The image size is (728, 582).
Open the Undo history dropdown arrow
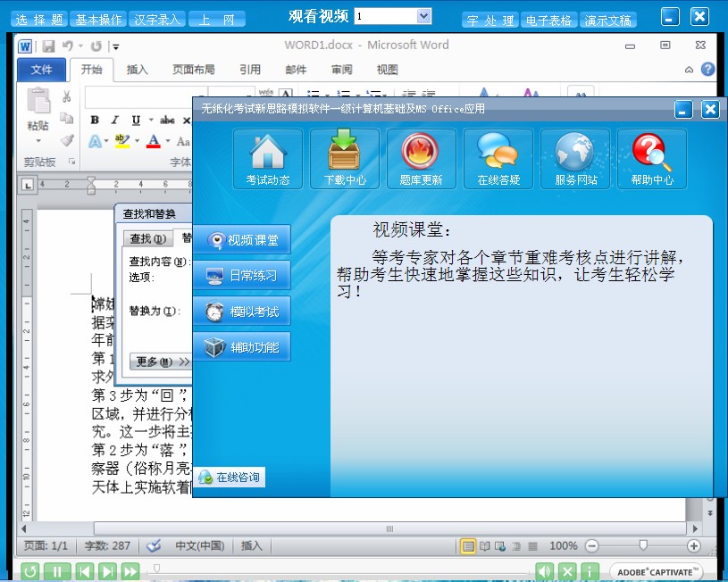point(80,46)
